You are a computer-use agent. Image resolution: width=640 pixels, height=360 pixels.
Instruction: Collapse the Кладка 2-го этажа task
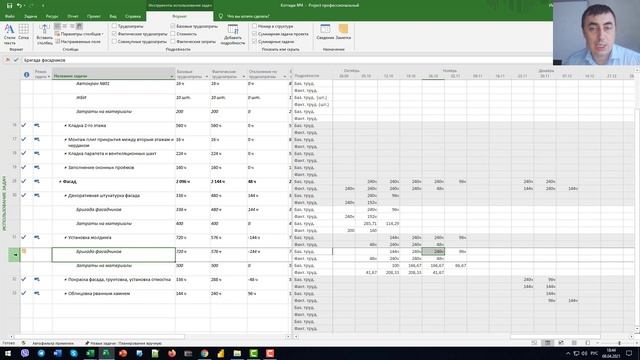tap(65, 126)
